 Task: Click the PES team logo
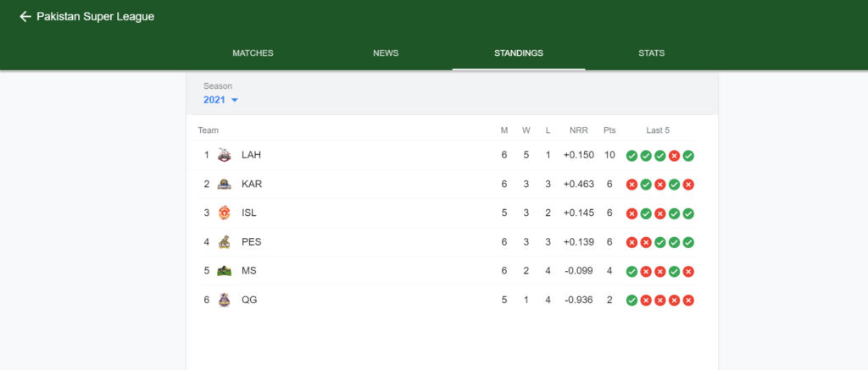[224, 242]
